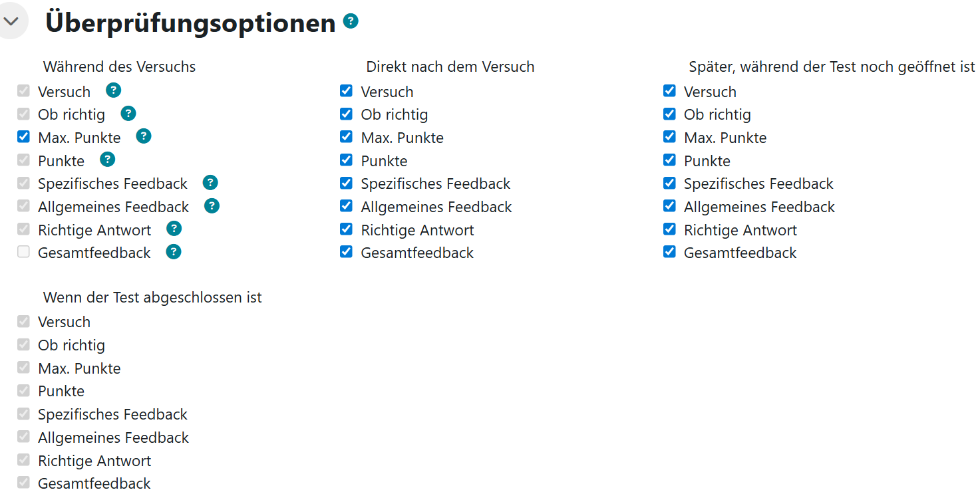The height and width of the screenshot is (496, 980).
Task: Open help about Allgemeines Feedback
Action: coord(212,206)
